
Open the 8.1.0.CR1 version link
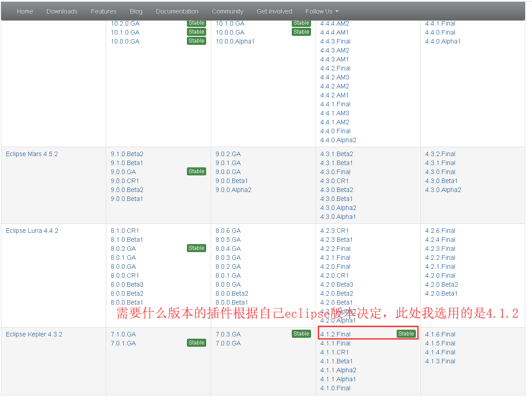click(125, 231)
